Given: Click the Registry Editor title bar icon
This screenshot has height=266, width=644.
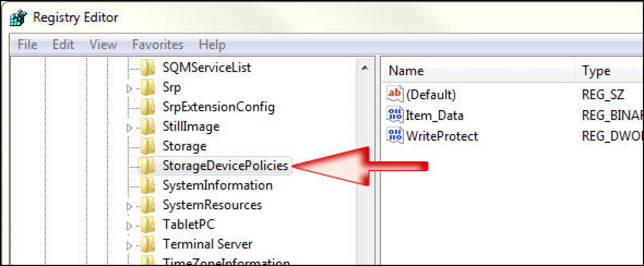Looking at the screenshot, I should (18, 18).
